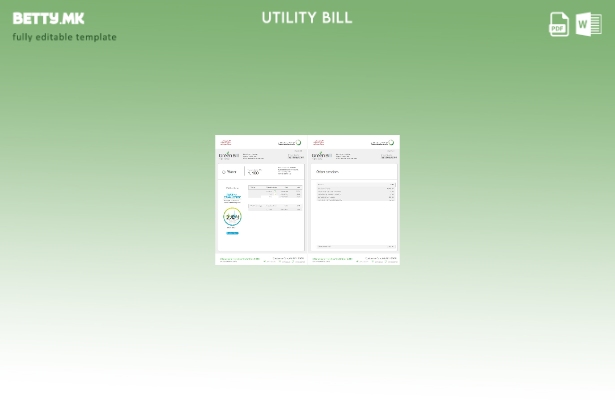Click the circular green emblem on first page
Viewport: 615px width, 400px height.
pyautogui.click(x=298, y=142)
